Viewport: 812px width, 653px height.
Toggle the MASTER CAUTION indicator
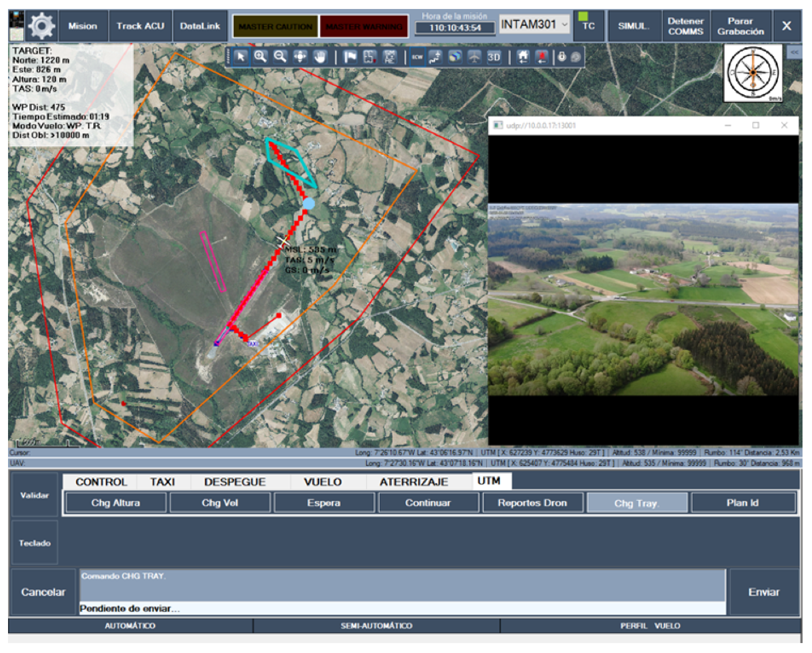(x=275, y=27)
